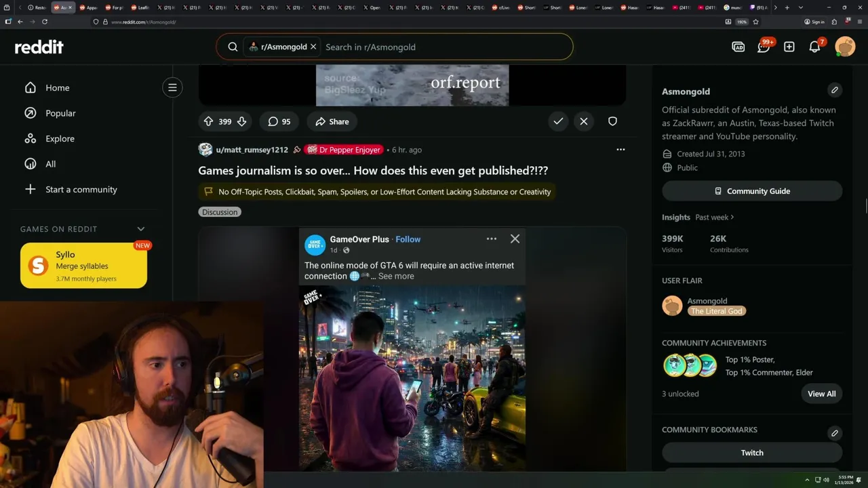Click the rule report flag about Off-Topic Posts

coord(377,192)
